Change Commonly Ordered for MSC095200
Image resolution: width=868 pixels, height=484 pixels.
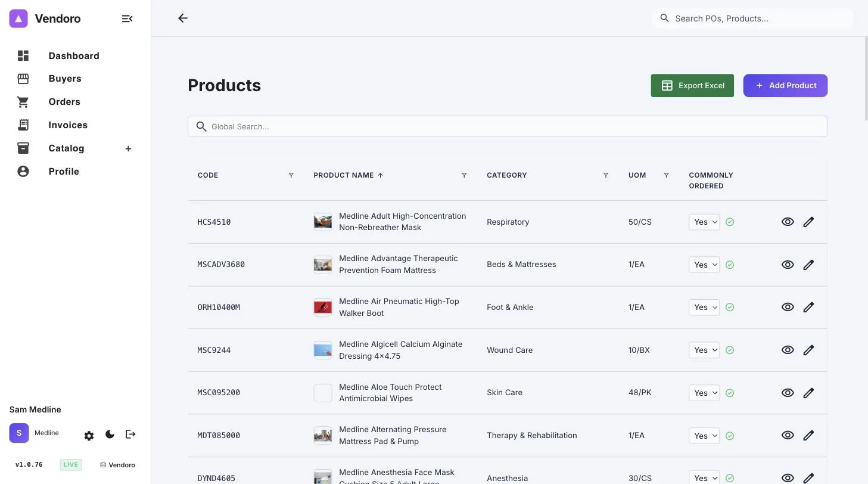point(704,393)
